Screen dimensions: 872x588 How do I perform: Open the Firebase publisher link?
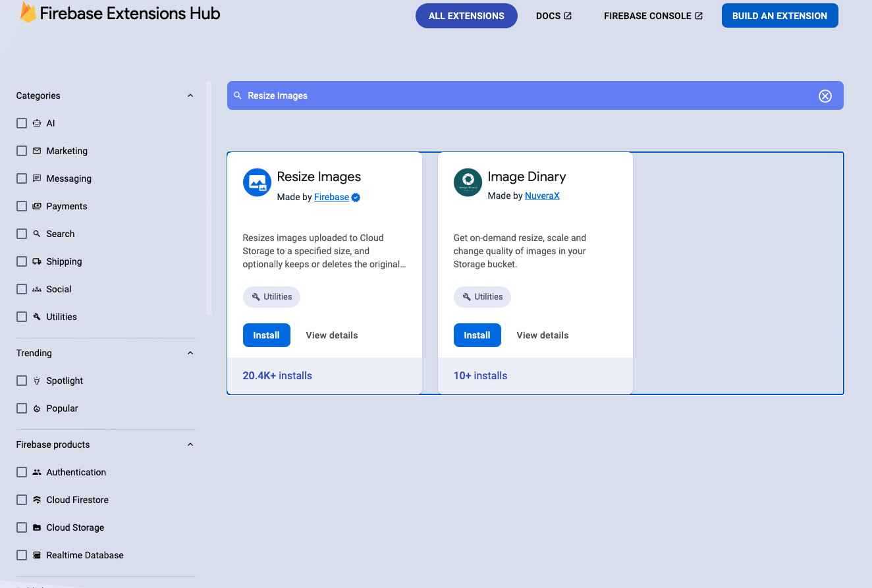point(331,197)
